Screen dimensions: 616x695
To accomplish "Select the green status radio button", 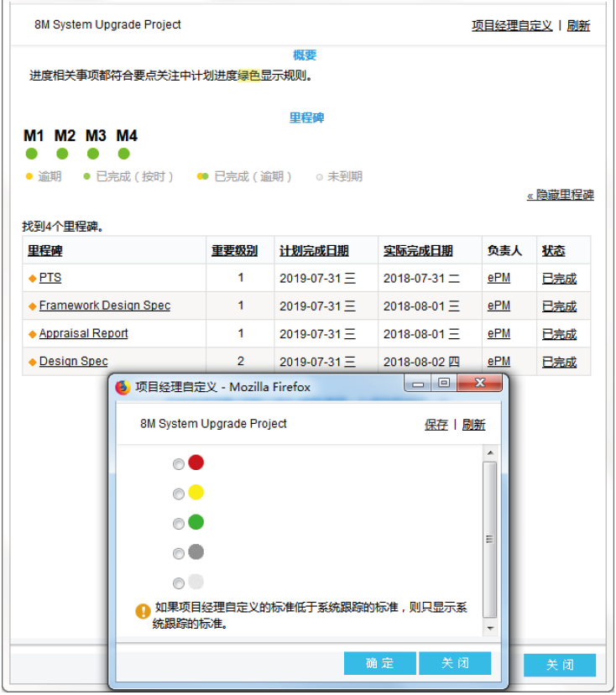I will tap(179, 524).
